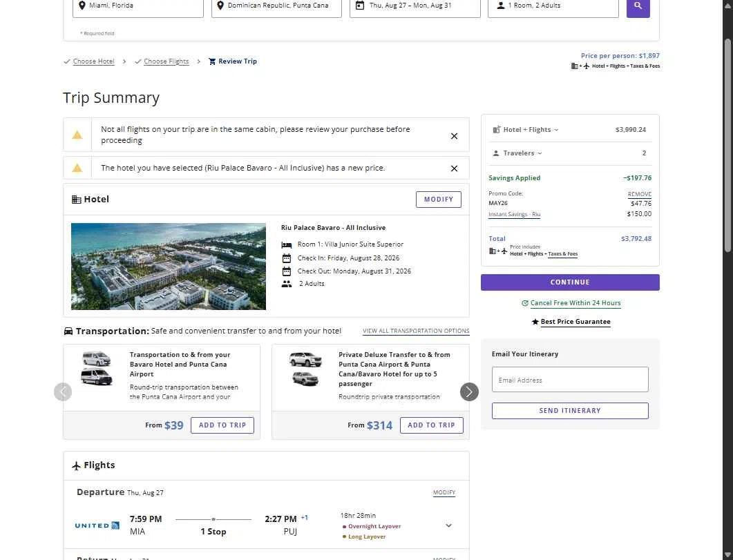Click the people icon beside 2 Adults

coord(287,284)
